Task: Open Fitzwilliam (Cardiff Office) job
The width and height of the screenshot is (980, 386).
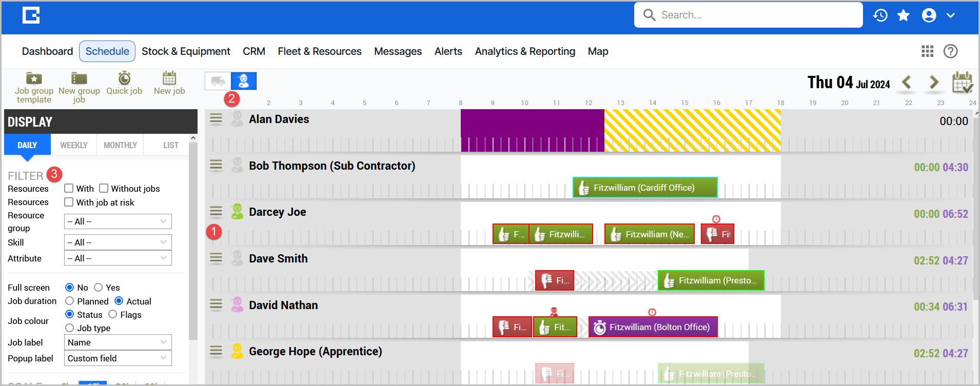Action: pos(644,188)
